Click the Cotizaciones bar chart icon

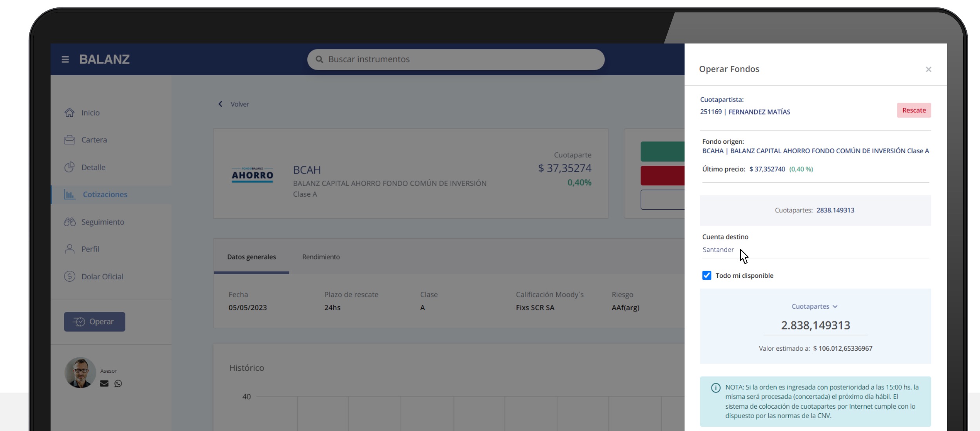(x=69, y=194)
